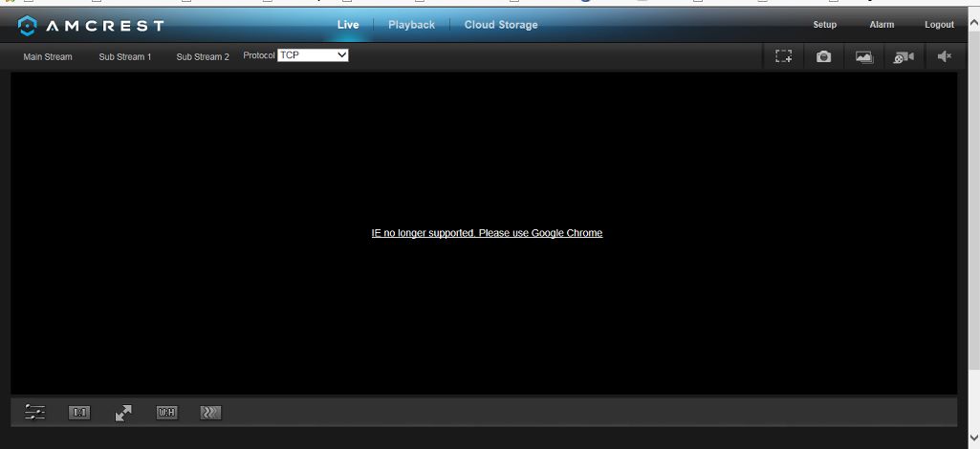This screenshot has height=449, width=980.
Task: Select the Live tab
Action: pyautogui.click(x=348, y=25)
